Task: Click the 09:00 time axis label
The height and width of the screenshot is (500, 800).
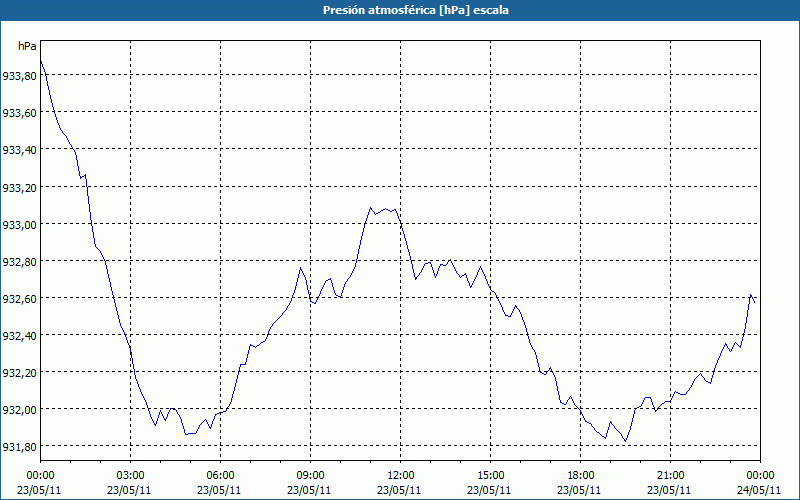Action: coord(310,476)
